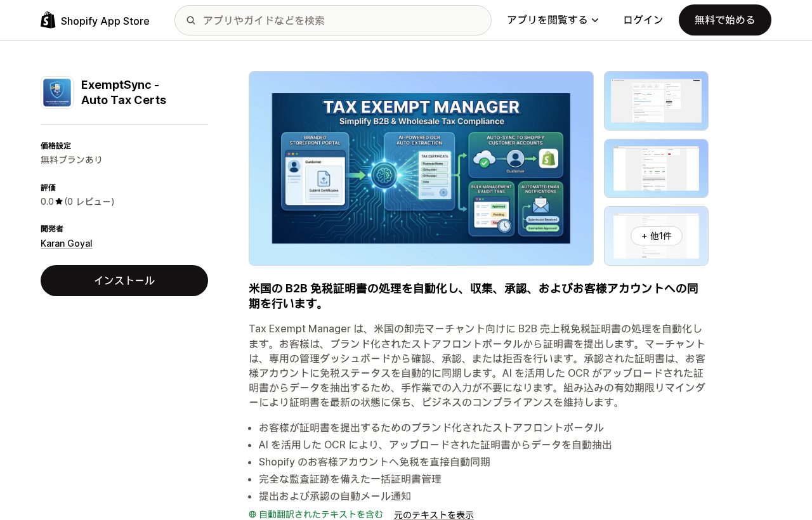Click the 価格設定 label
812x520 pixels.
pos(56,146)
